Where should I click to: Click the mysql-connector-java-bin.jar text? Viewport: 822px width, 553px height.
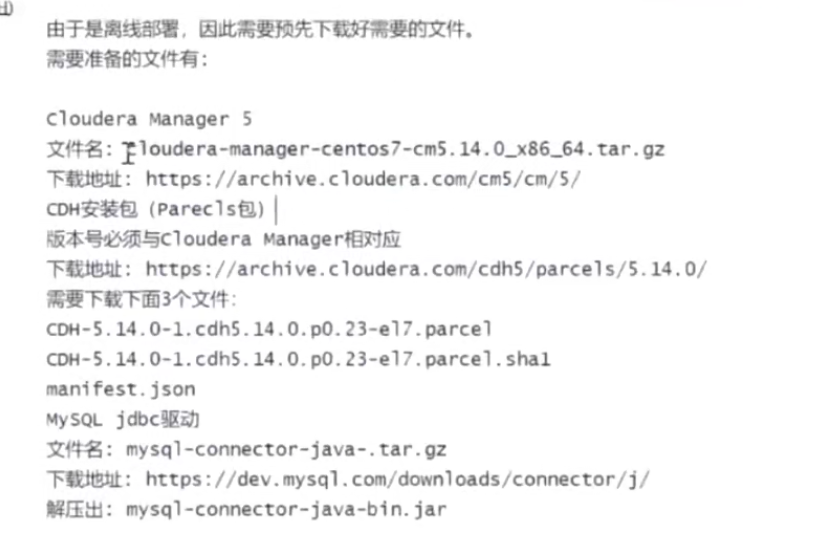286,510
